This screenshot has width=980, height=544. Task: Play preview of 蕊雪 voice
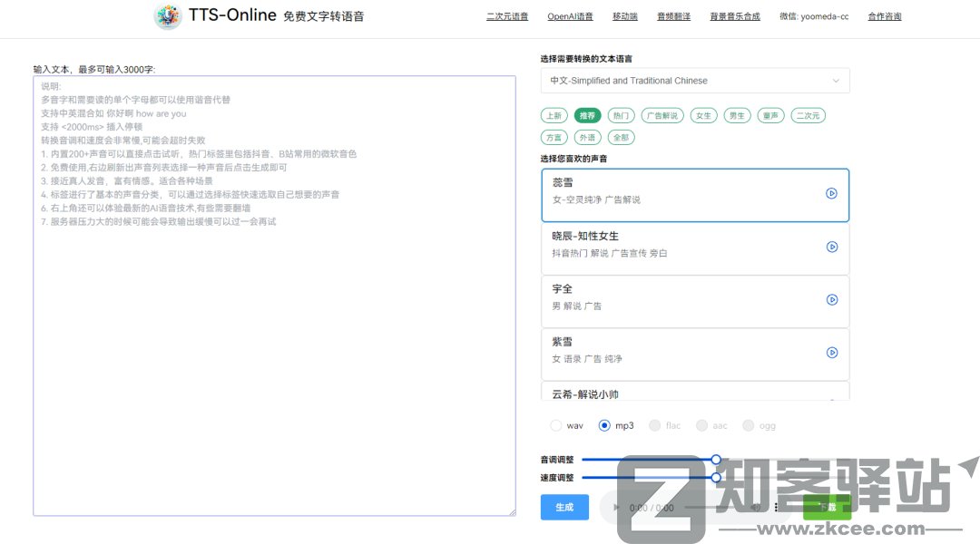832,192
